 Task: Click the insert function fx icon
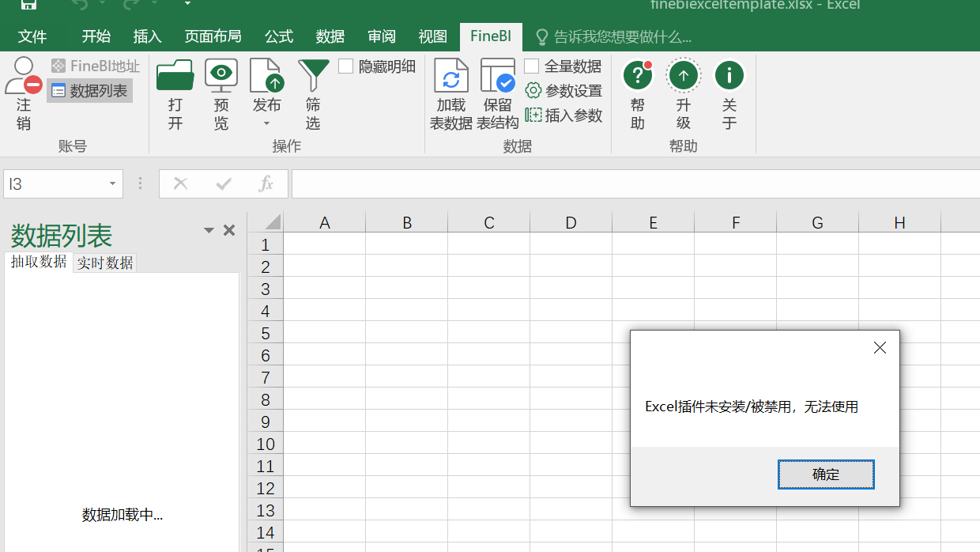(x=266, y=184)
